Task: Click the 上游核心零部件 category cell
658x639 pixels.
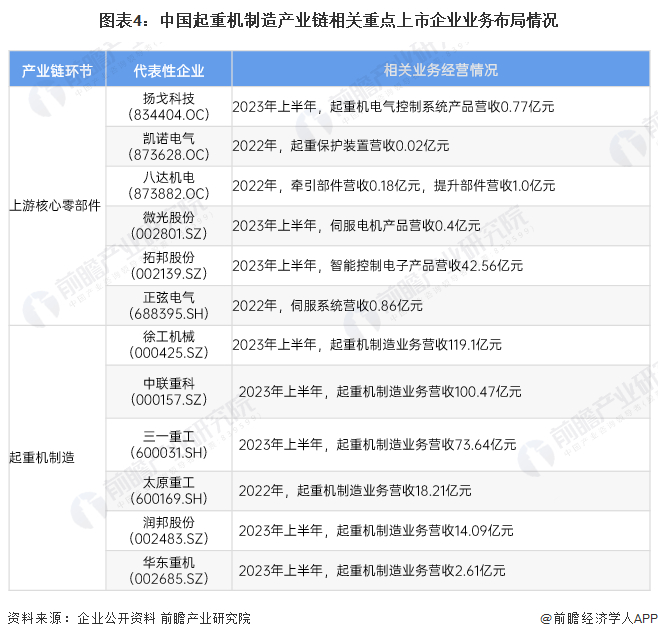Action: coord(57,206)
